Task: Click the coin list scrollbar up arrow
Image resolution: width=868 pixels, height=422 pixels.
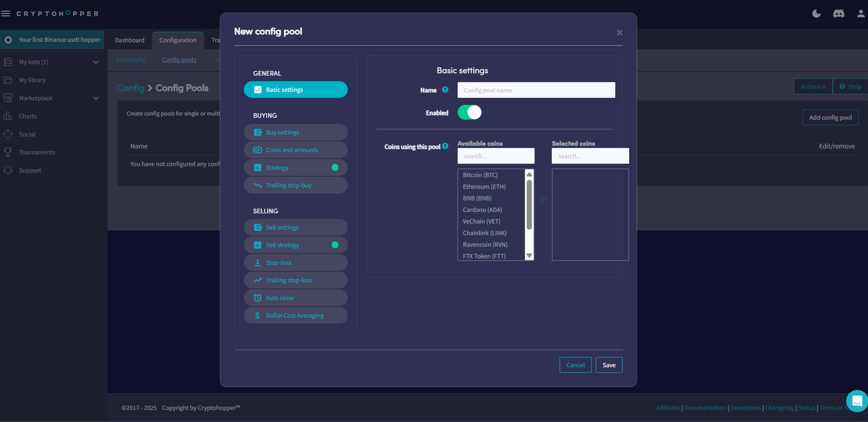Action: (x=529, y=174)
